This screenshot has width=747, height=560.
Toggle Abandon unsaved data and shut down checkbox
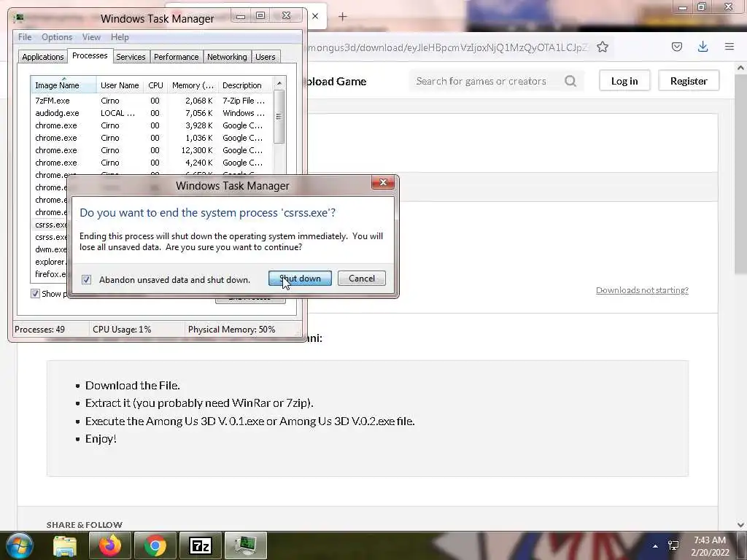click(86, 279)
